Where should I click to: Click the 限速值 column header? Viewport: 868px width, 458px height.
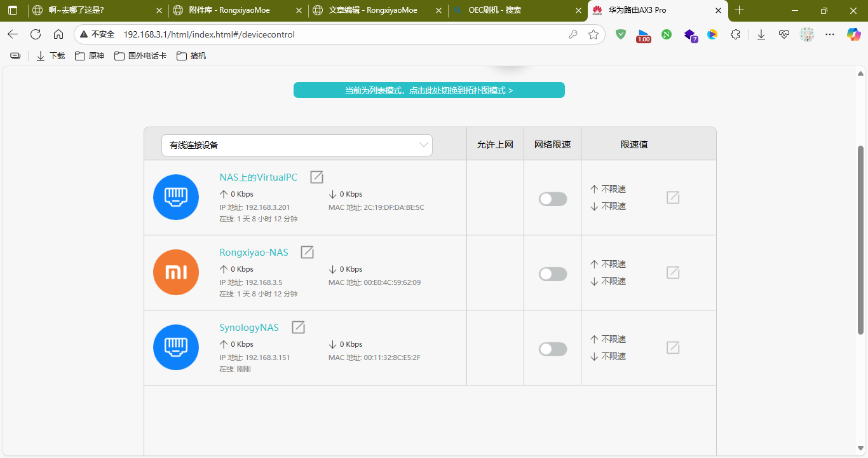point(634,144)
